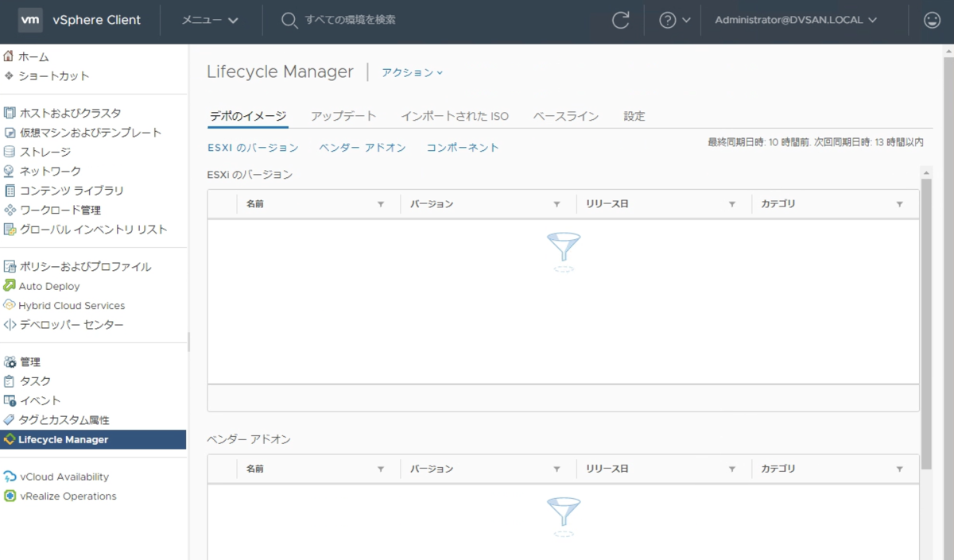Click the ショートカット icon
954x560 pixels.
pyautogui.click(x=9, y=76)
